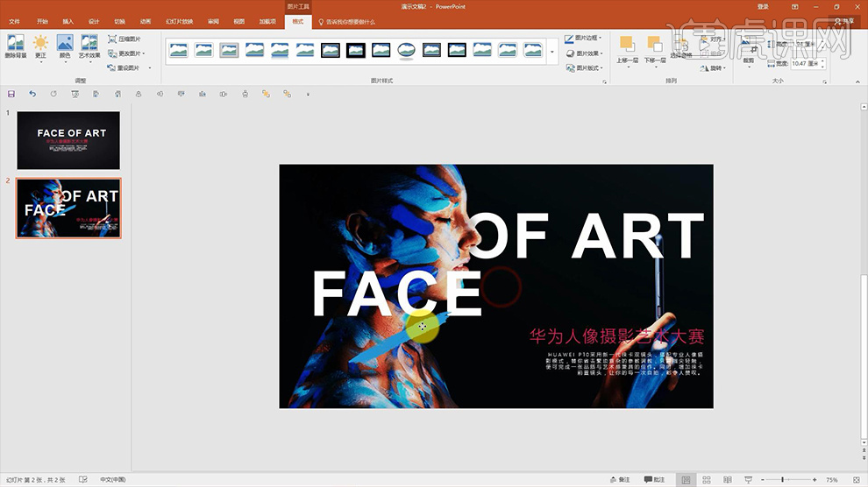Open the Corrections (更正) sun icon
Image resolution: width=868 pixels, height=487 pixels.
pyautogui.click(x=40, y=43)
